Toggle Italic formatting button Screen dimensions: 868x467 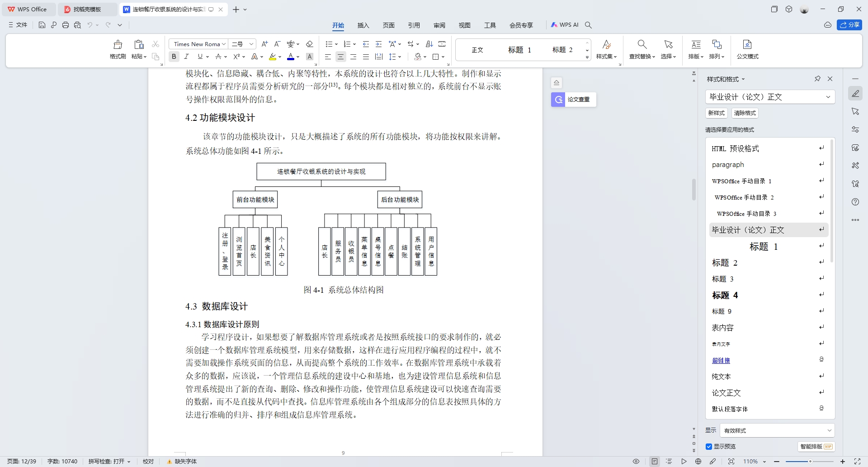(186, 57)
